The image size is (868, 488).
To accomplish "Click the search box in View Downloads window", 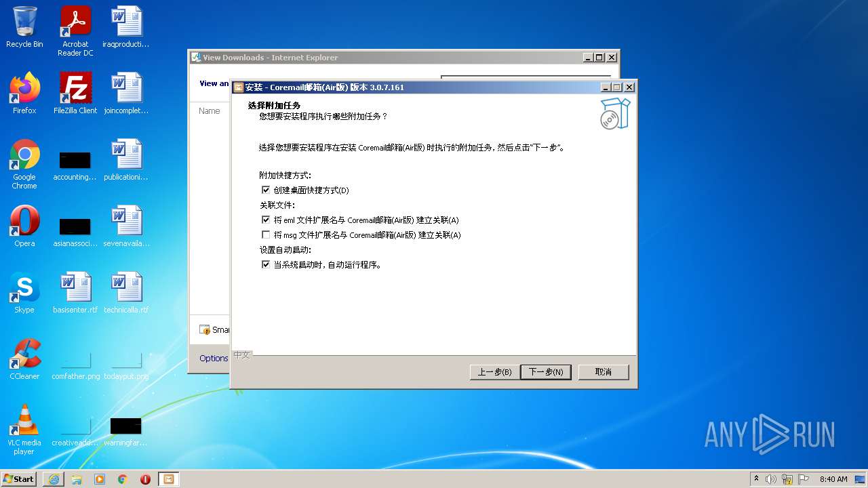I will coord(526,77).
